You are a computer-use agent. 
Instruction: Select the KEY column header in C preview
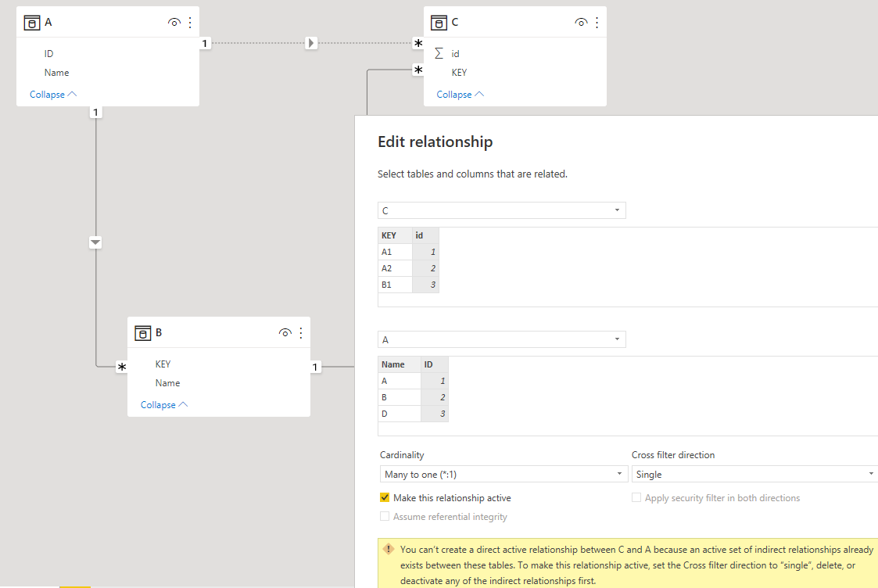[x=395, y=235]
